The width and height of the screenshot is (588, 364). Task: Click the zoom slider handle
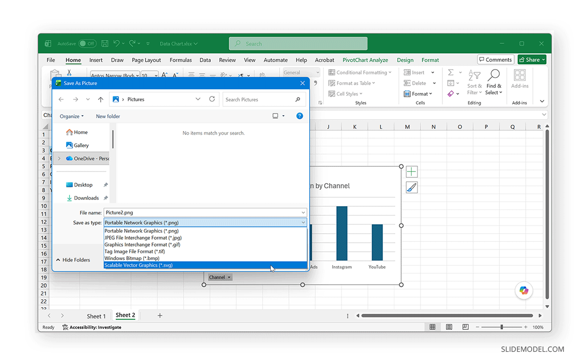point(501,327)
